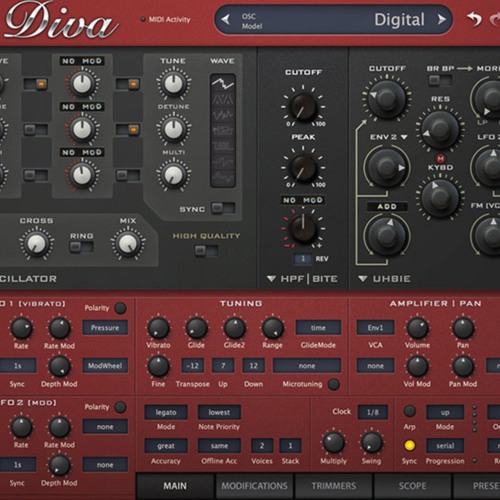Click the ADD modulation source label
Image resolution: width=500 pixels, height=500 pixels.
[x=387, y=207]
